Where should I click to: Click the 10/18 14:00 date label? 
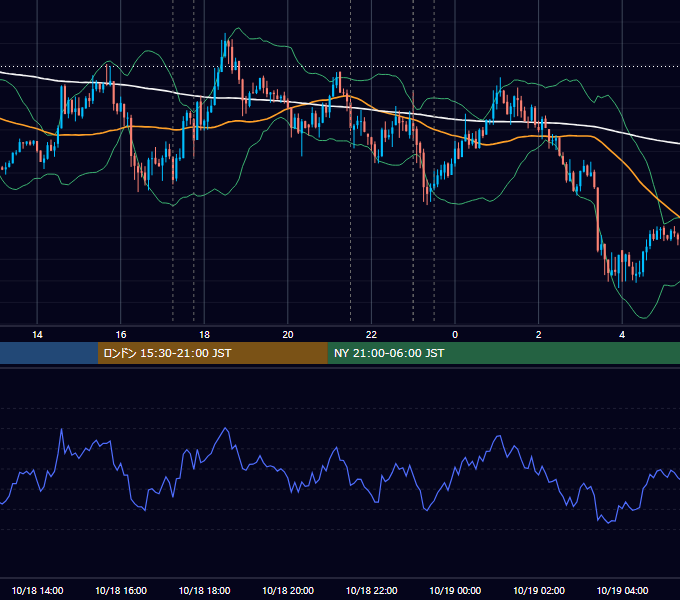[37, 590]
